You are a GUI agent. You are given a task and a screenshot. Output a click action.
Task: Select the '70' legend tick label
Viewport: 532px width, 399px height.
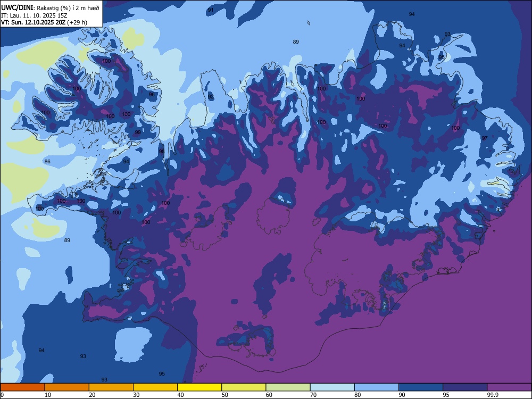pos(313,395)
